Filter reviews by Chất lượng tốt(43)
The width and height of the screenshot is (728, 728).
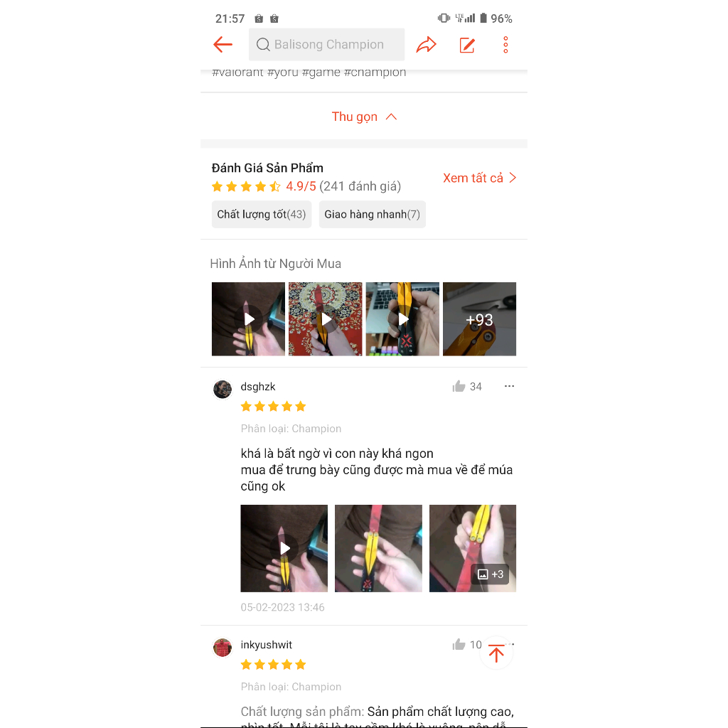[x=262, y=214]
